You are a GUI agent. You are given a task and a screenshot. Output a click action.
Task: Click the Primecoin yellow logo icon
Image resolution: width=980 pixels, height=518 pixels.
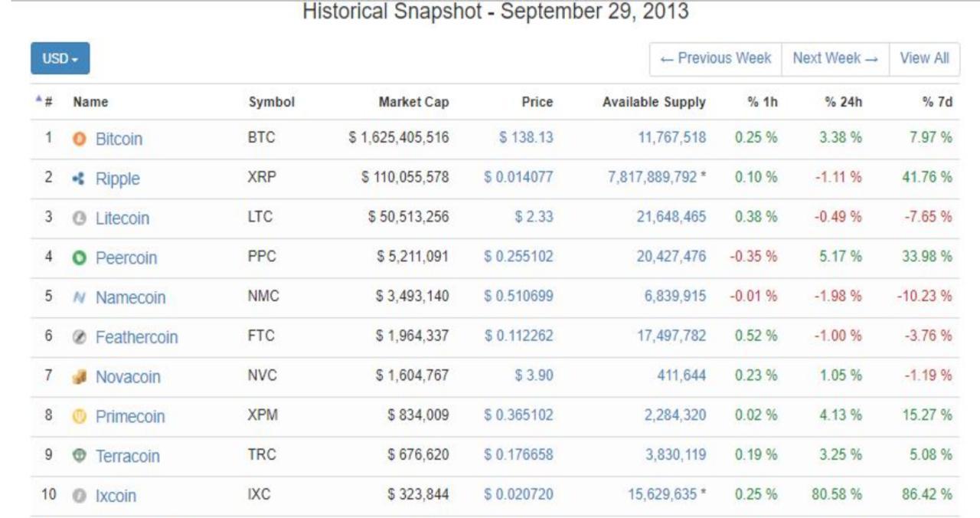click(x=79, y=417)
